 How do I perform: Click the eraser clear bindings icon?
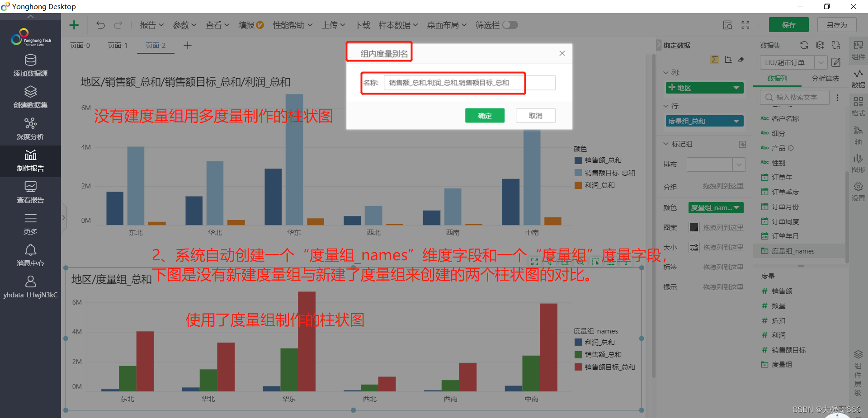[741, 60]
